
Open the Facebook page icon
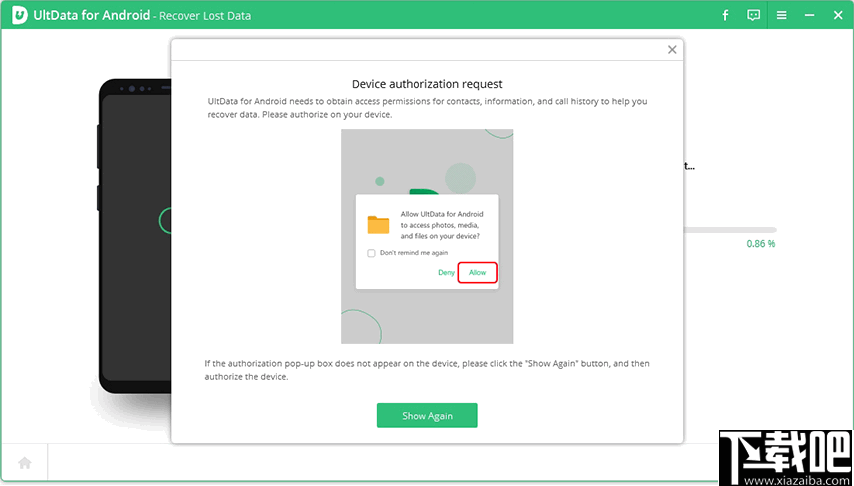(x=725, y=15)
